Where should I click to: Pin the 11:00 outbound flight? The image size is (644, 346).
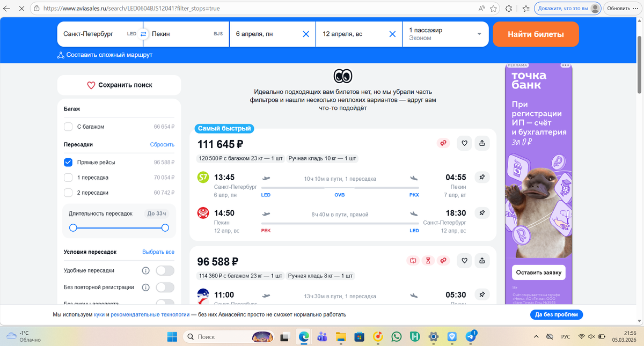(x=482, y=295)
